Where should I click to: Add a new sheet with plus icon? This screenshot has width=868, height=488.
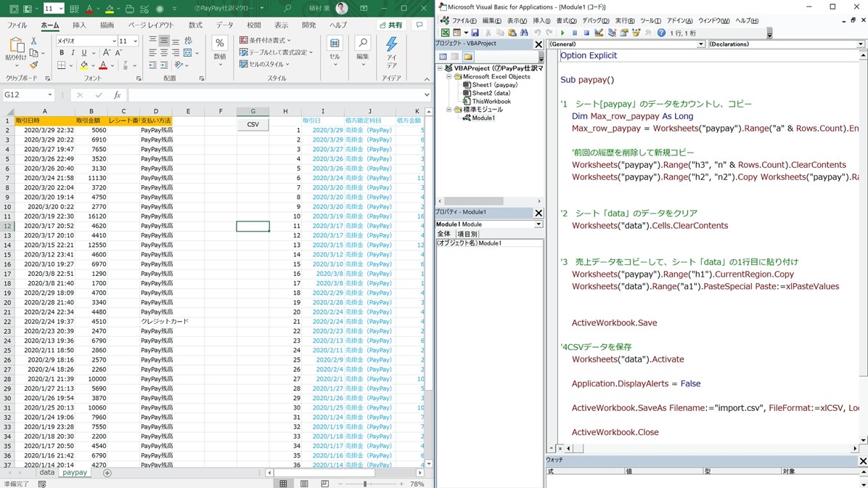(107, 473)
